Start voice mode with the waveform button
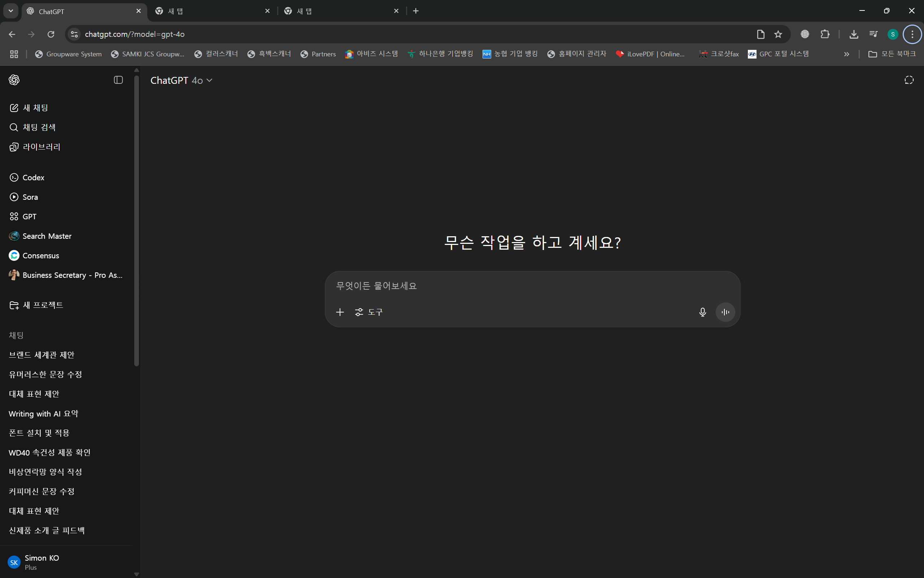 tap(725, 312)
